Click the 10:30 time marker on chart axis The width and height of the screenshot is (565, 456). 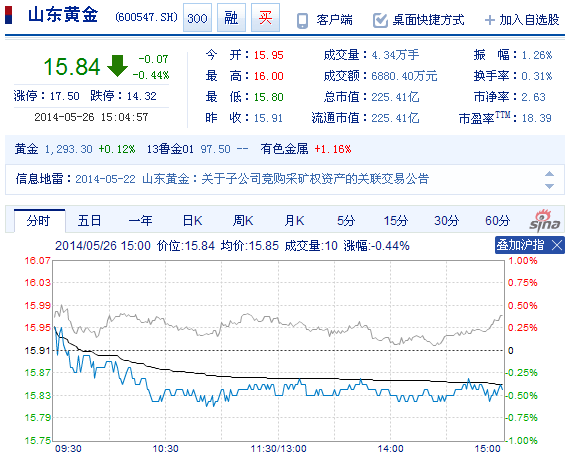pyautogui.click(x=165, y=449)
